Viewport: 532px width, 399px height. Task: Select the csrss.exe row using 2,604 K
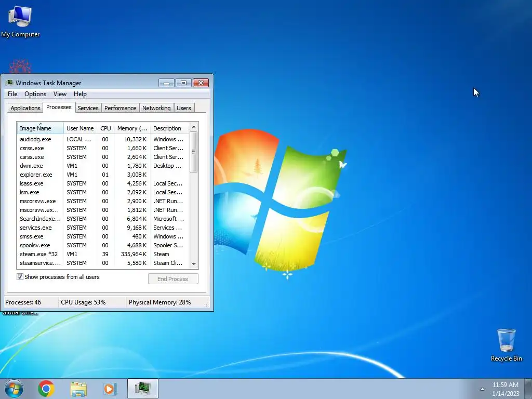[x=103, y=157]
